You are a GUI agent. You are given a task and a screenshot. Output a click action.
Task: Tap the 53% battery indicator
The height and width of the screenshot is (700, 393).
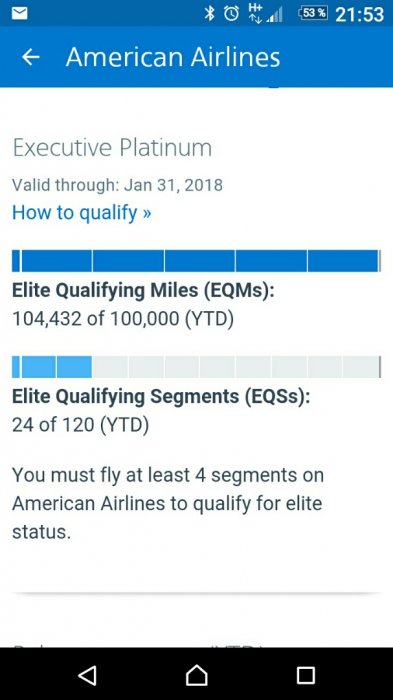pyautogui.click(x=313, y=13)
